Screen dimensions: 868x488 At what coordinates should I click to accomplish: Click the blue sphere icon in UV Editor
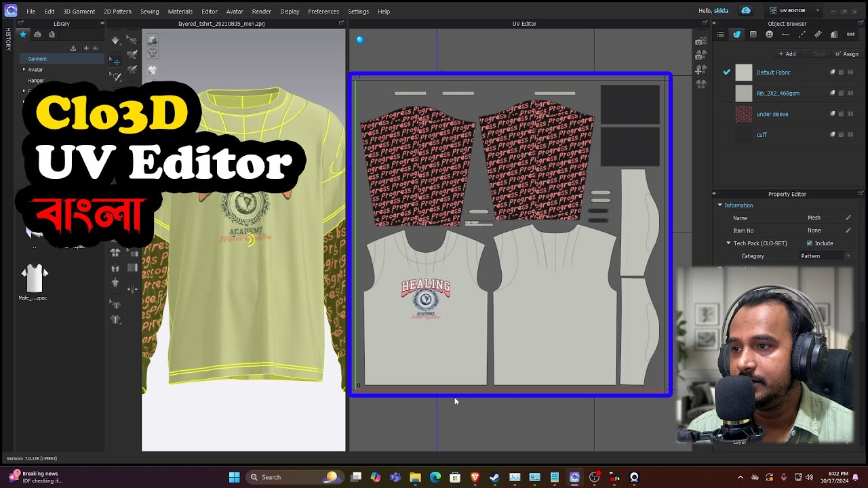click(360, 40)
